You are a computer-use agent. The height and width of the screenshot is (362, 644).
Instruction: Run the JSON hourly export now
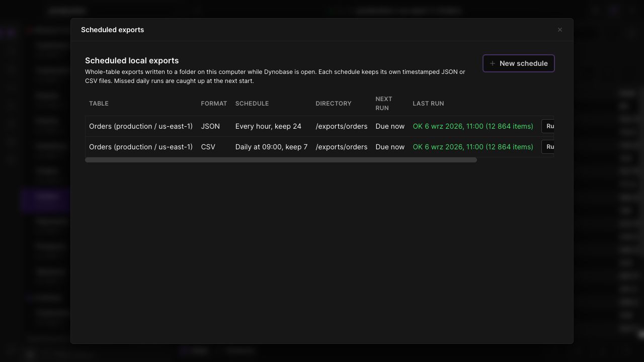pos(548,126)
